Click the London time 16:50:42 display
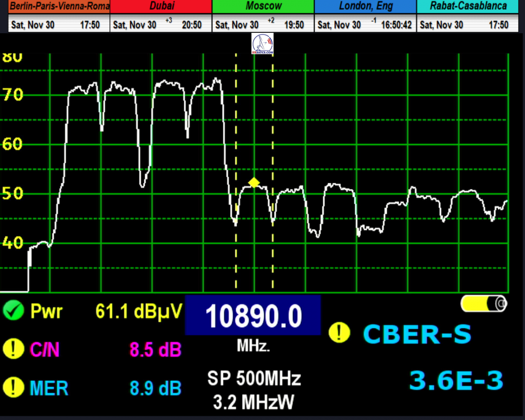This screenshot has width=525, height=420. click(396, 25)
